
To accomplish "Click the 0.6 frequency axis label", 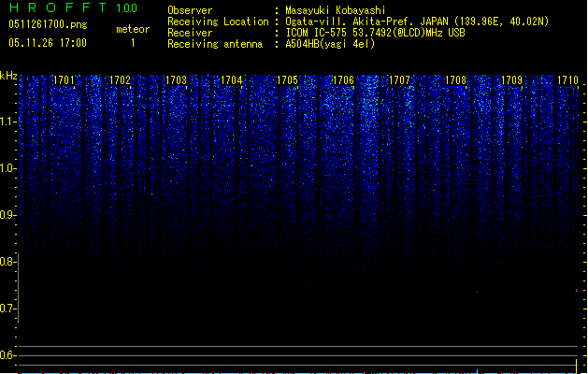I will tap(7, 355).
